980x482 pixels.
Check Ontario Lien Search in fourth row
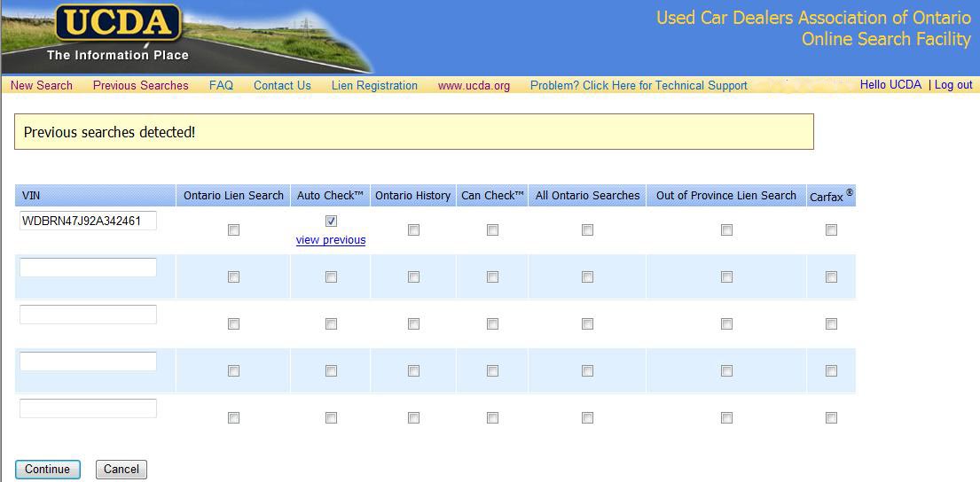click(233, 371)
